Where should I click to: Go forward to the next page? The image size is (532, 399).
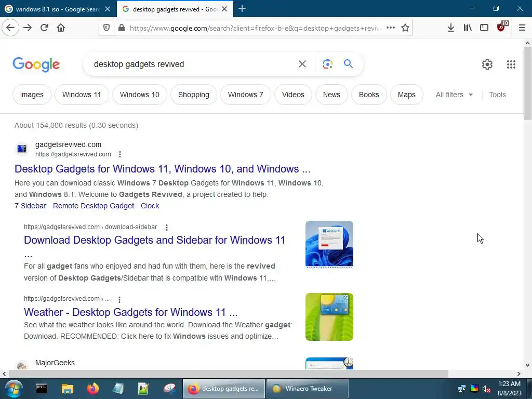click(28, 28)
